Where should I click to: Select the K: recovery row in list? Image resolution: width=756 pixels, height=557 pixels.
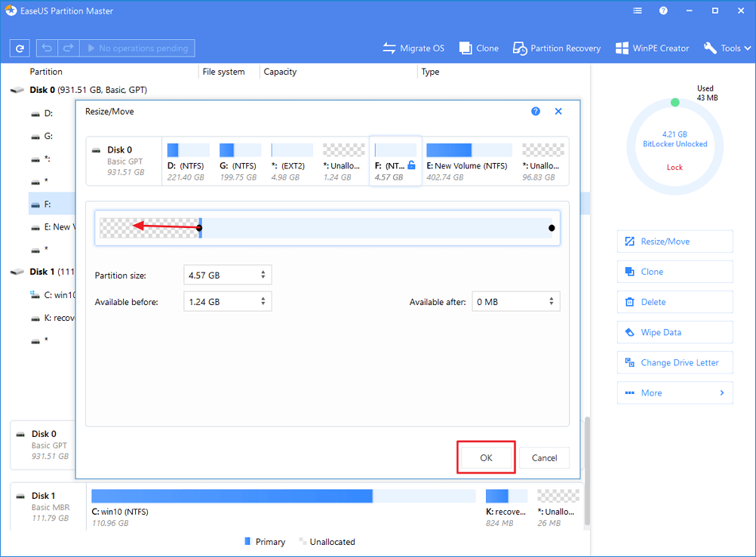(52, 319)
